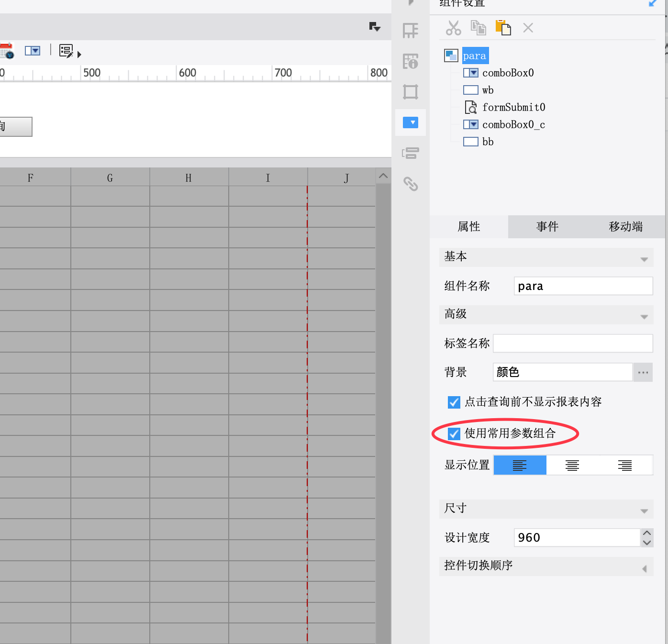Click the calendar widget toolbar icon
Viewport: 668px width, 644px height.
7,51
